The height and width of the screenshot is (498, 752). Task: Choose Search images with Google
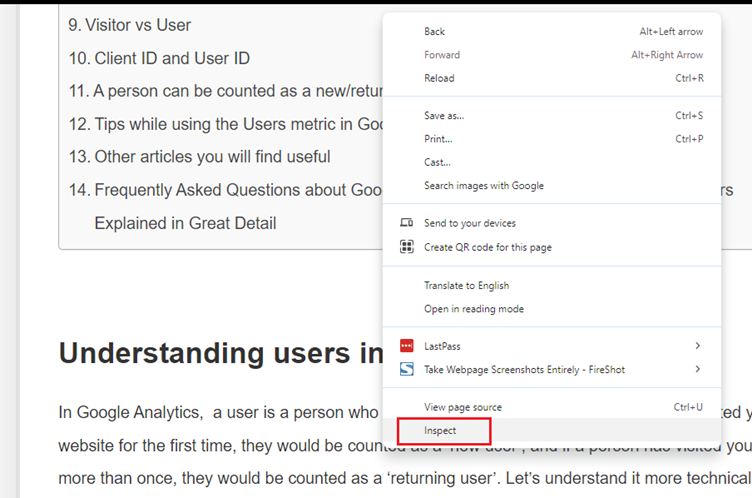click(484, 185)
